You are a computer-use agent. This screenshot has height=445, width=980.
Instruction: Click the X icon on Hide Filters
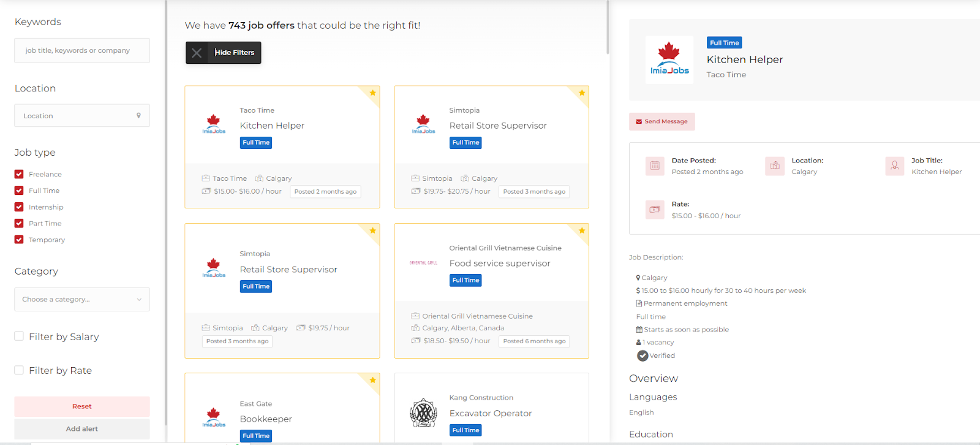(x=197, y=53)
